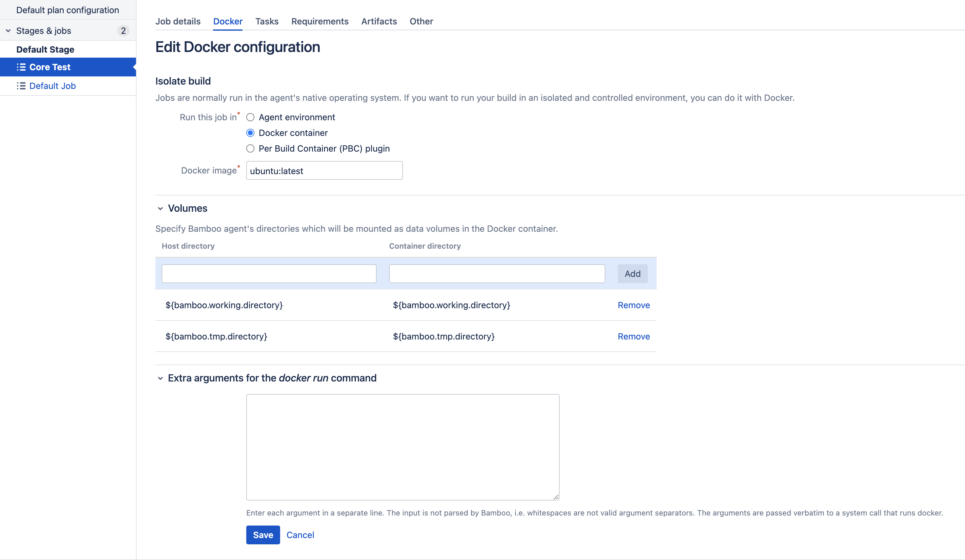The height and width of the screenshot is (560, 965).
Task: Click the Docker tab navigation icon
Action: (227, 21)
